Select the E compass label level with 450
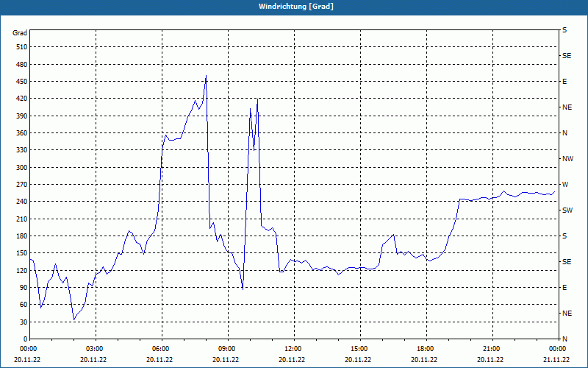Viewport: 588px width, 368px height. [x=564, y=82]
